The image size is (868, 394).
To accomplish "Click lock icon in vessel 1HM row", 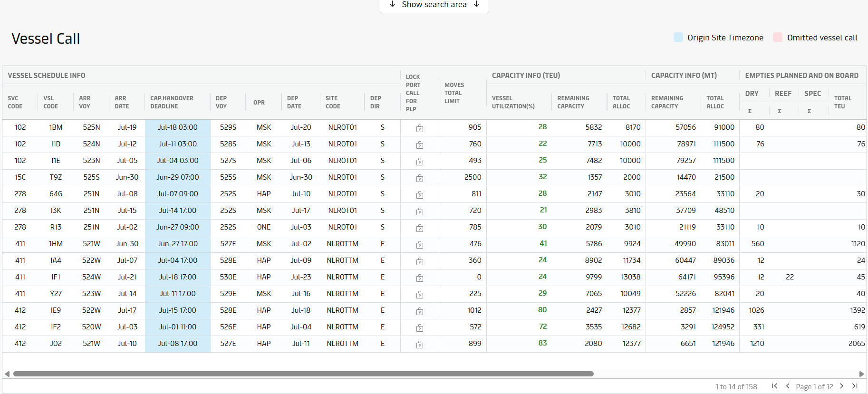I will 419,245.
